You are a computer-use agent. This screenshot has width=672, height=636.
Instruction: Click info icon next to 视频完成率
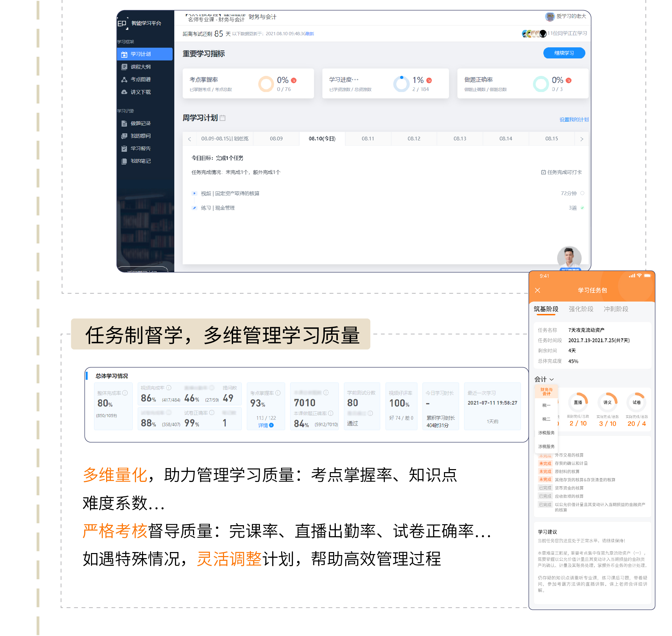tap(169, 388)
